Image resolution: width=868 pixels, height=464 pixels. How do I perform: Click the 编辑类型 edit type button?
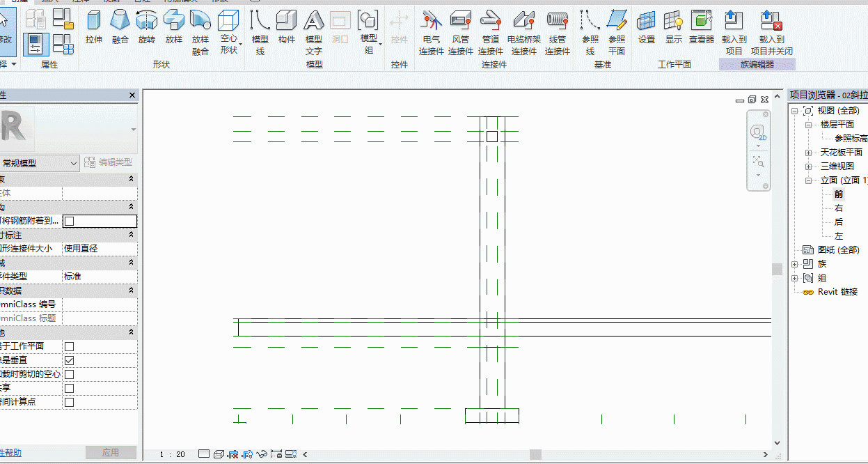click(x=109, y=162)
